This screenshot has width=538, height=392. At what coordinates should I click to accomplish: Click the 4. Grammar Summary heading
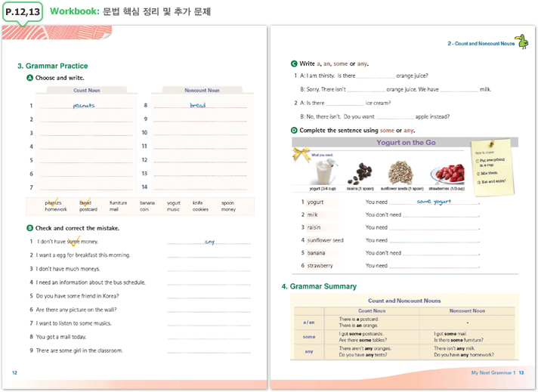point(319,286)
